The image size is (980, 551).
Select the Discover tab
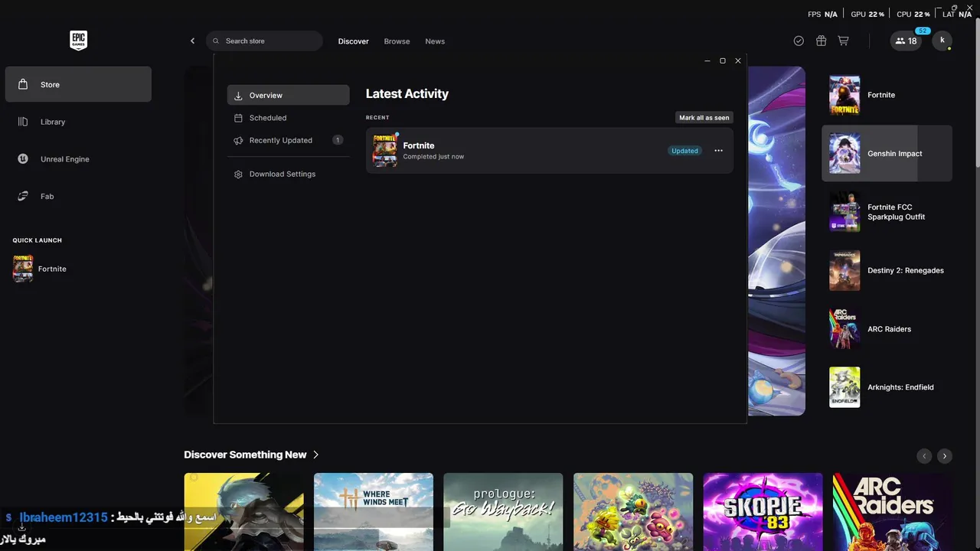(353, 41)
